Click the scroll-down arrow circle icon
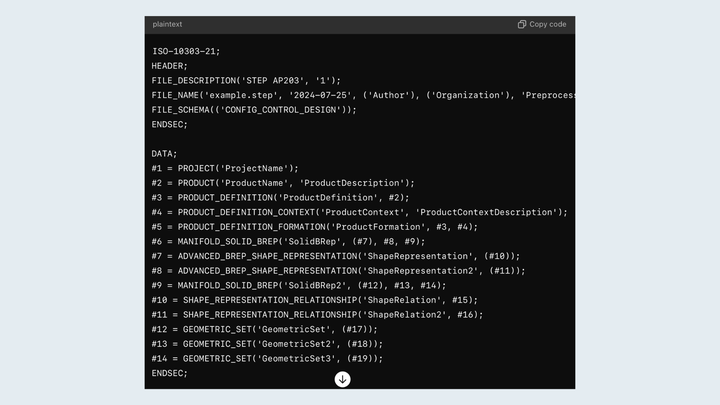The width and height of the screenshot is (720, 405). (342, 379)
